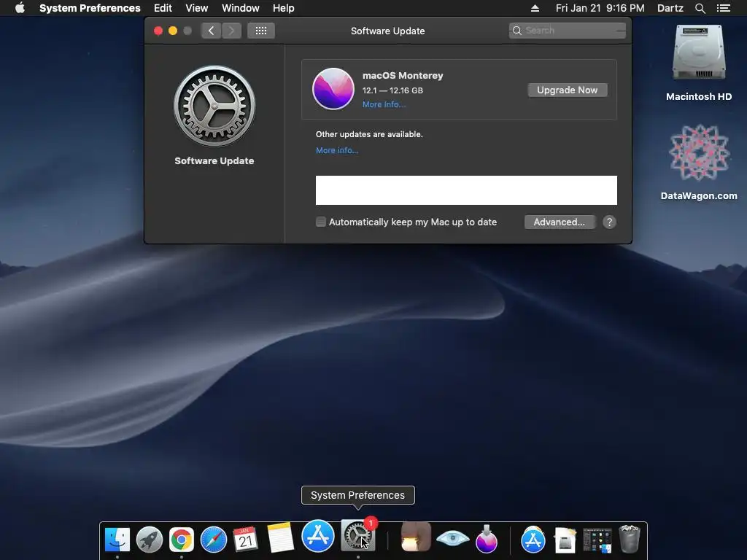Open the Edit menu

click(163, 8)
